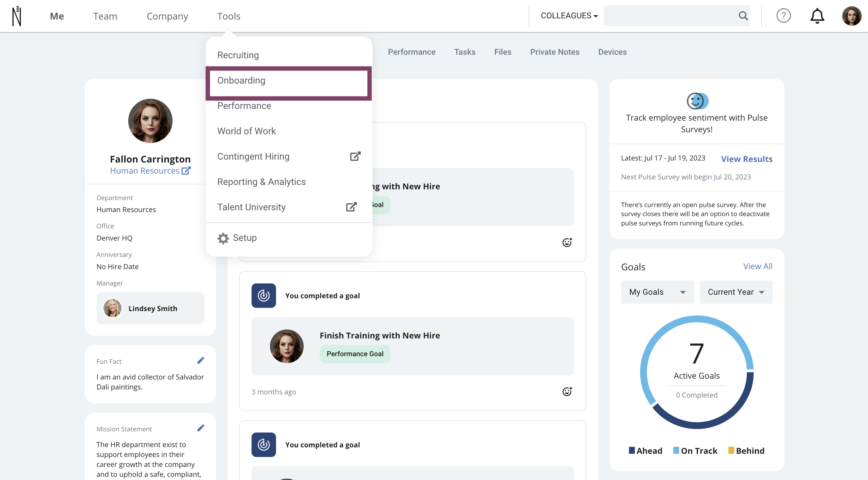Image resolution: width=868 pixels, height=480 pixels.
Task: Click the Namely logo in the header
Action: tap(17, 16)
